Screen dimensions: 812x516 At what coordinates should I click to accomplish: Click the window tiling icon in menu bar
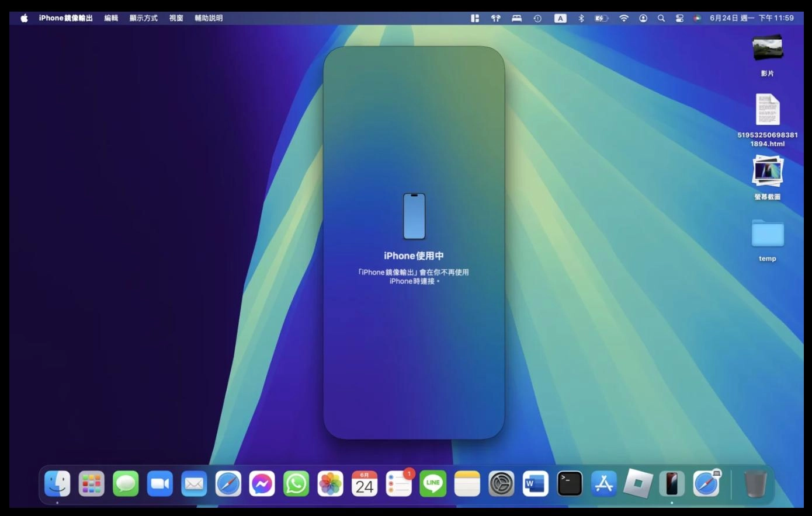[475, 18]
